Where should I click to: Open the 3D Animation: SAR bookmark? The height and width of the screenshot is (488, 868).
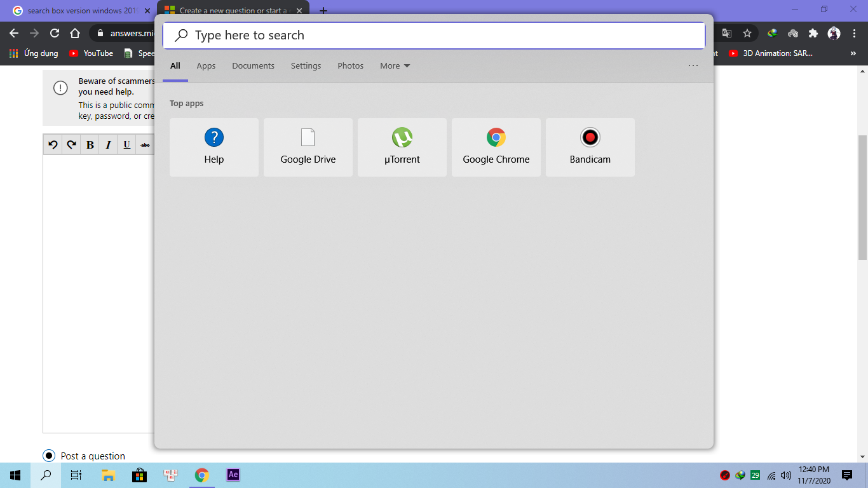point(771,53)
